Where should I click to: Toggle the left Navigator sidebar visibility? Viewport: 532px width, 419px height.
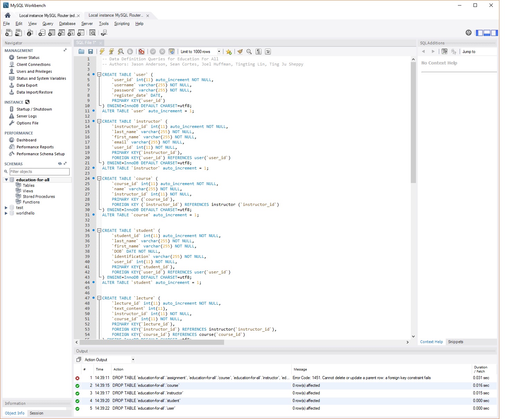[479, 33]
